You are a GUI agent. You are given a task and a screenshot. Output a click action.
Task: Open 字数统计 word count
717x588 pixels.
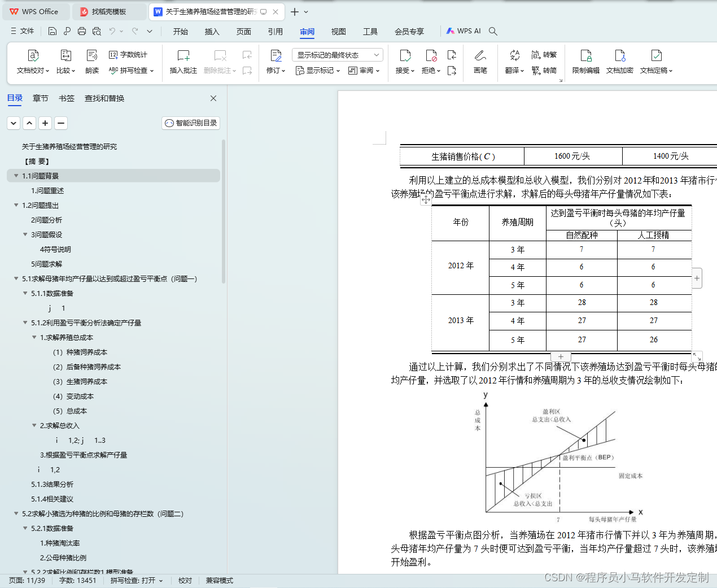pyautogui.click(x=128, y=55)
